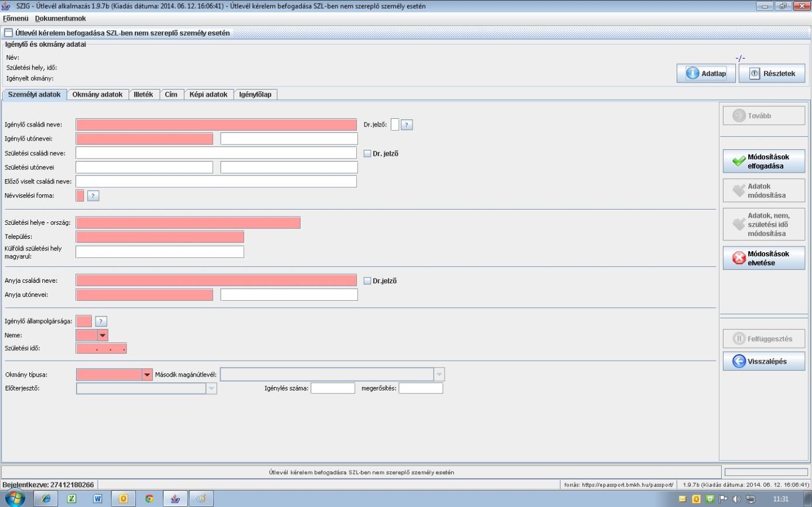Image resolution: width=812 pixels, height=507 pixels.
Task: Switch to the Igénylőlap tab
Action: coord(255,94)
